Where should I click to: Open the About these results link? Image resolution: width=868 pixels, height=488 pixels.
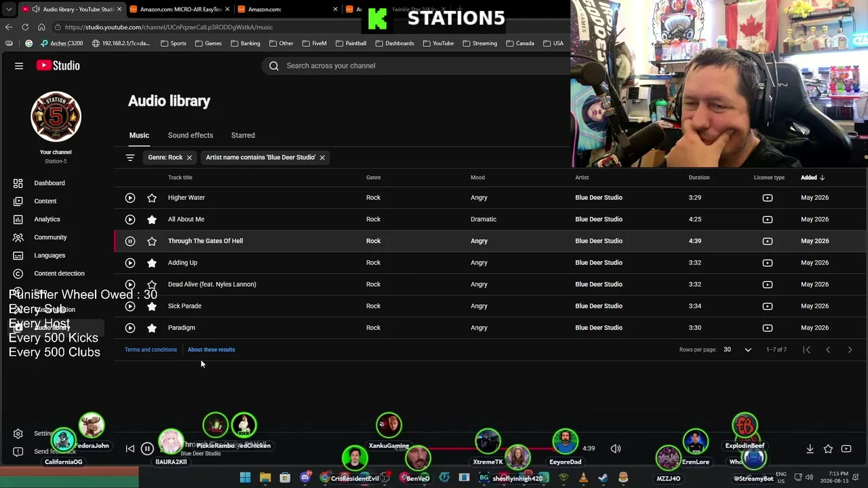tap(212, 350)
